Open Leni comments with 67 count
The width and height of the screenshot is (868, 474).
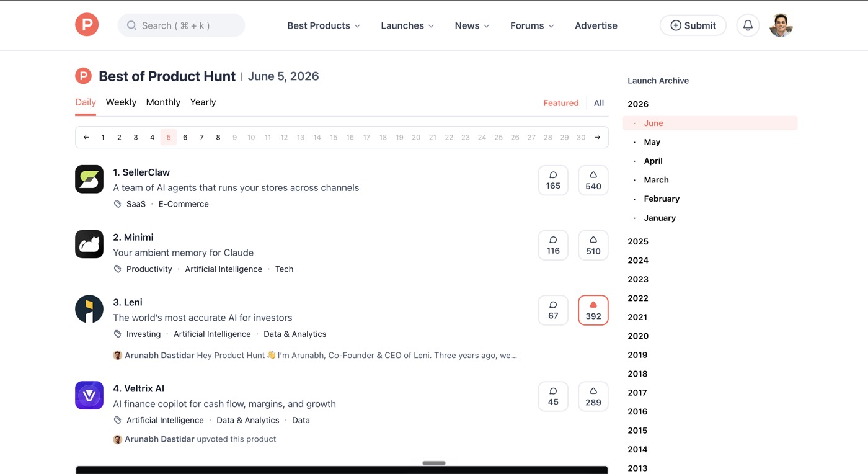coord(553,310)
